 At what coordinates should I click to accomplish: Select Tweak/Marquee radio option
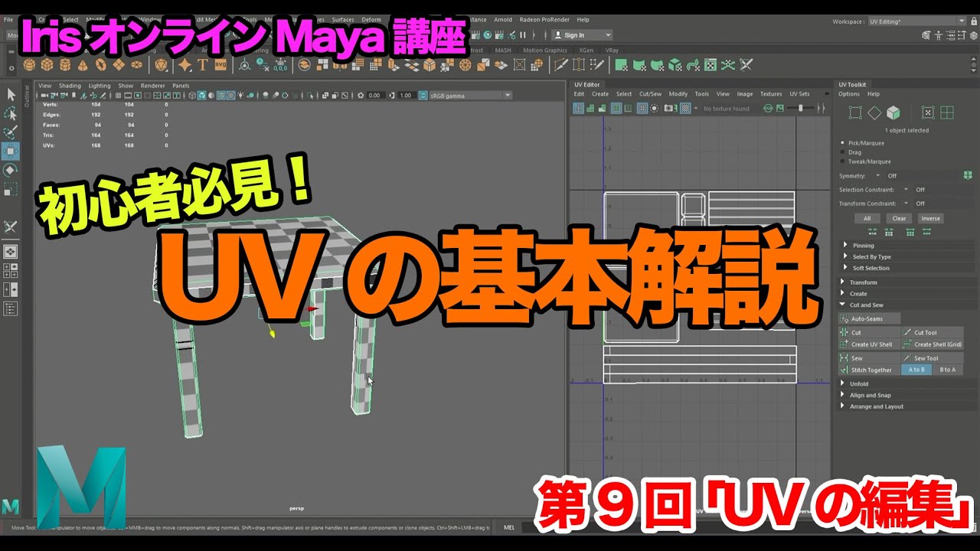click(844, 161)
